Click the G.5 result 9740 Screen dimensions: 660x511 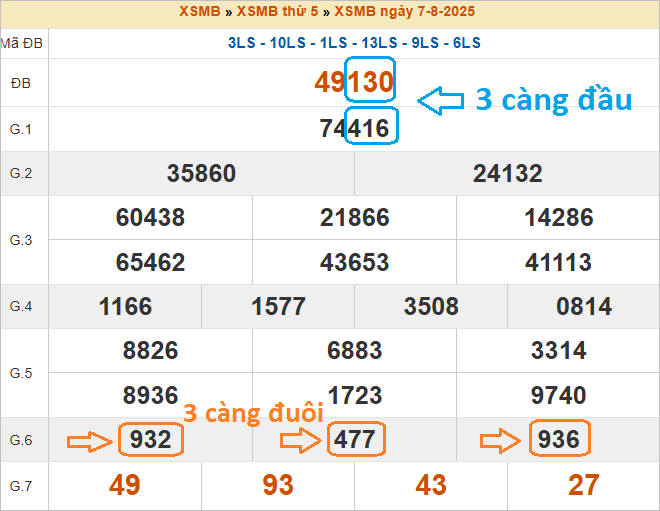(558, 395)
